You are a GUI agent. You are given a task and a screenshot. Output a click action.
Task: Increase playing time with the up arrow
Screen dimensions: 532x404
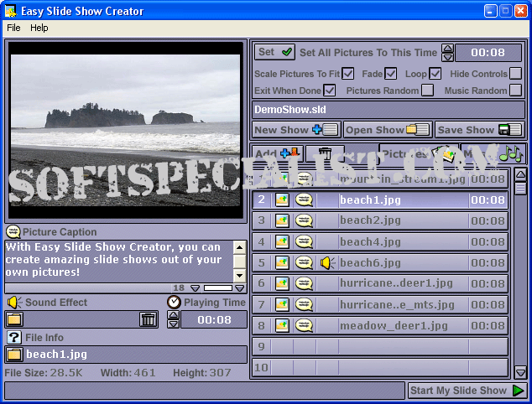click(174, 315)
